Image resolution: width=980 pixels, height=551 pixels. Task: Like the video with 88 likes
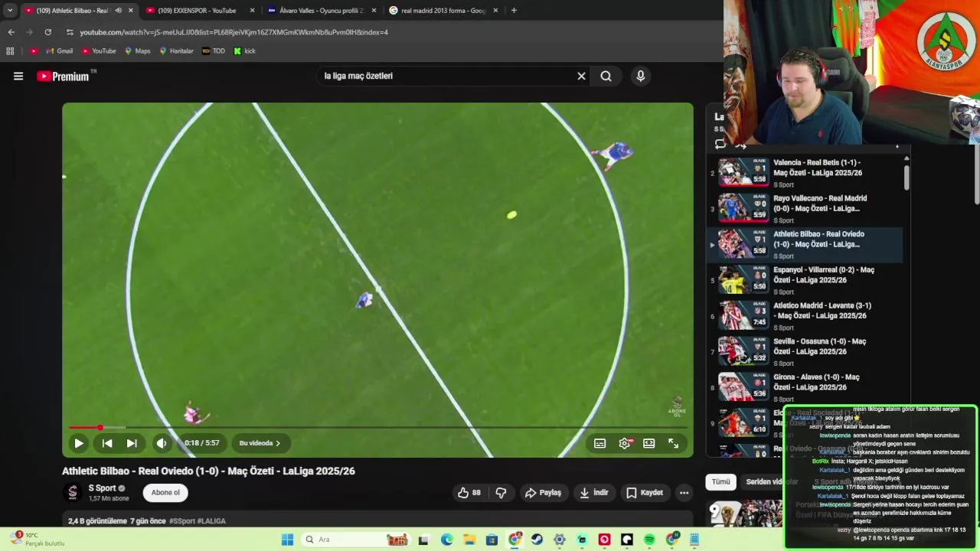click(x=469, y=493)
